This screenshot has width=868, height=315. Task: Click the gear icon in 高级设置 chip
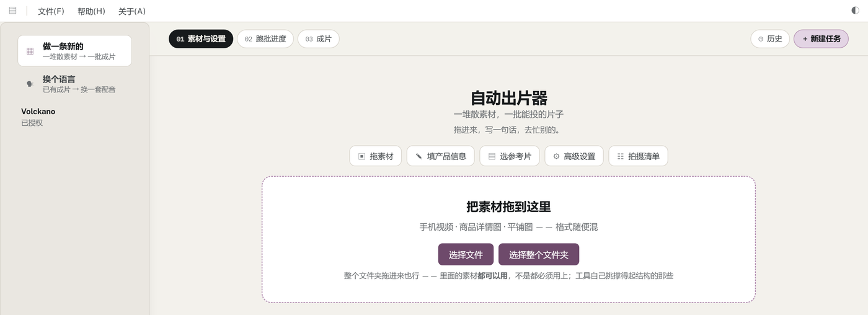(x=556, y=156)
